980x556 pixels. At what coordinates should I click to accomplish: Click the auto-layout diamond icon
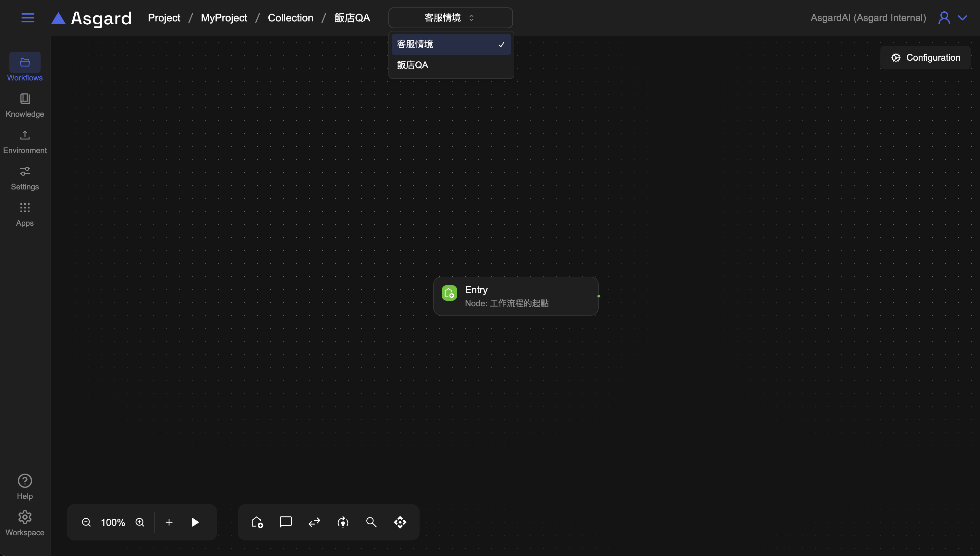[x=400, y=522]
